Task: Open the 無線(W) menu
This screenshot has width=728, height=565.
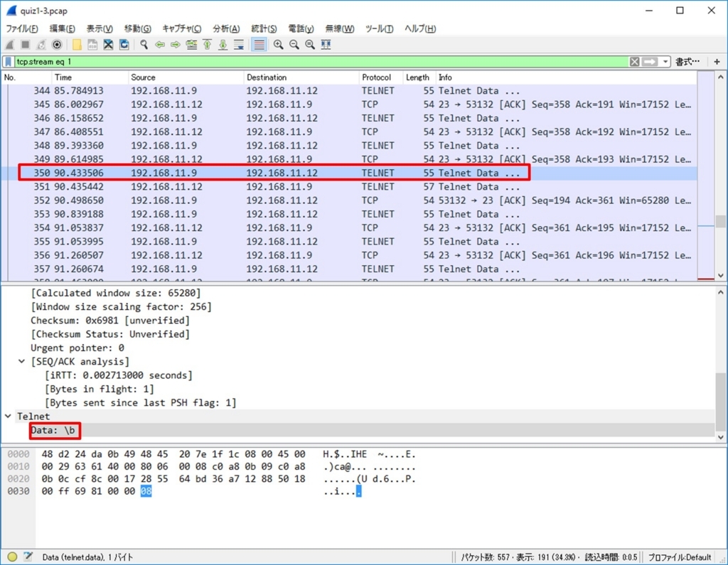Action: 339,29
